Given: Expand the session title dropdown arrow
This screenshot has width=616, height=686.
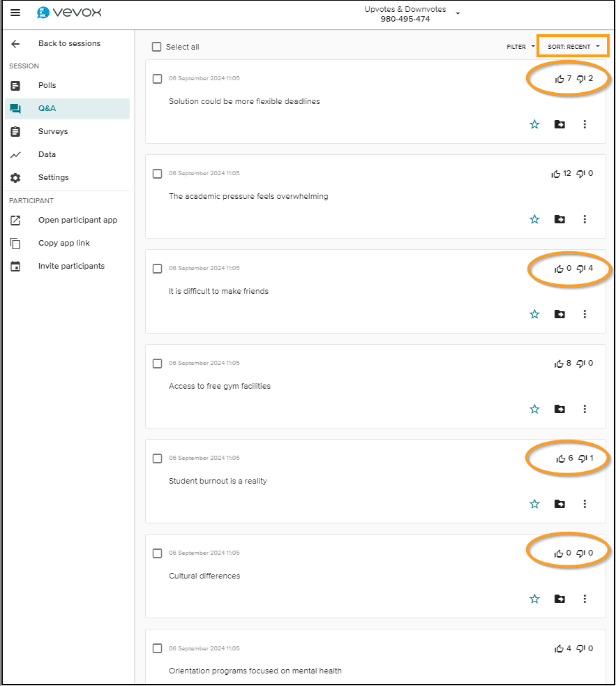Looking at the screenshot, I should tap(458, 13).
